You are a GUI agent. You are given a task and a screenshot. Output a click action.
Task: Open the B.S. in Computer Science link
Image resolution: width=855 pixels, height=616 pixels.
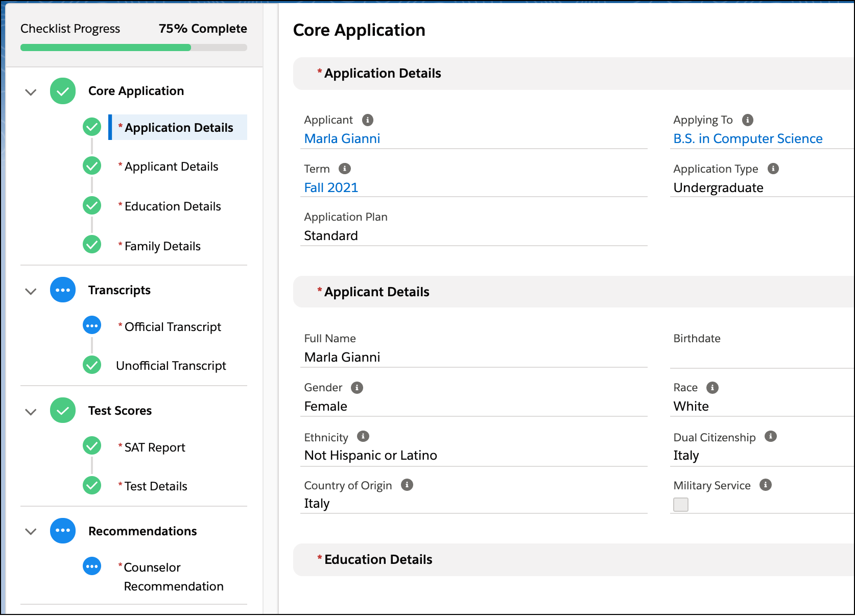pos(748,138)
